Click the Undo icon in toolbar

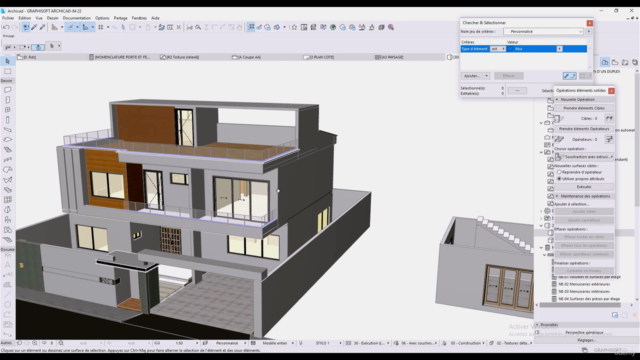click(x=6, y=27)
